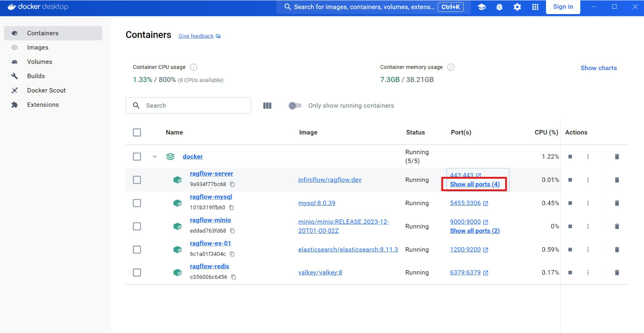
Task: Delete the ragflow-mysql container
Action: click(x=617, y=203)
